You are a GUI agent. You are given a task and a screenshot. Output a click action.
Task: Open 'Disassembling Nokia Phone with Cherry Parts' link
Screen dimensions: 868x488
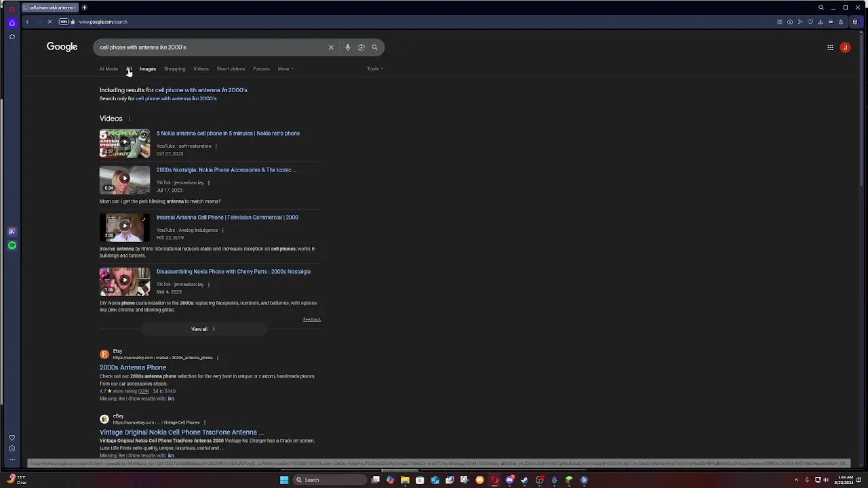(233, 272)
